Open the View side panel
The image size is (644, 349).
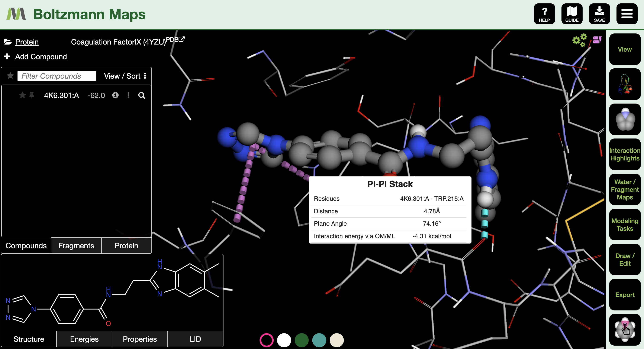pyautogui.click(x=625, y=49)
